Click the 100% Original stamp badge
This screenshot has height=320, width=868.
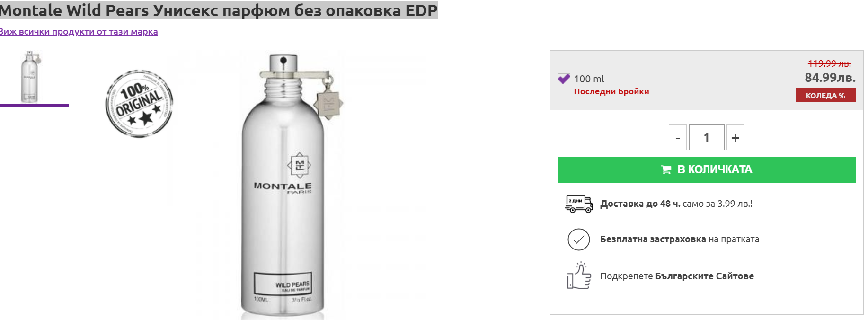point(139,104)
